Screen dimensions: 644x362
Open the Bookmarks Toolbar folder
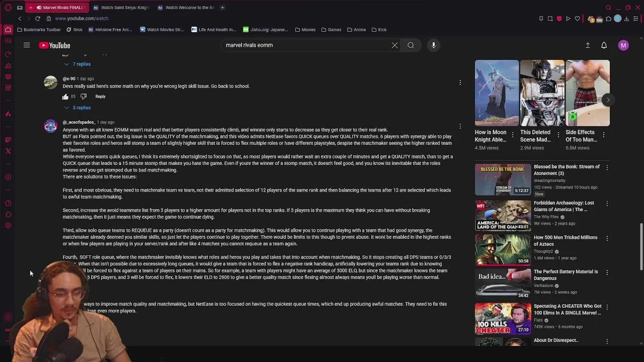pyautogui.click(x=38, y=30)
